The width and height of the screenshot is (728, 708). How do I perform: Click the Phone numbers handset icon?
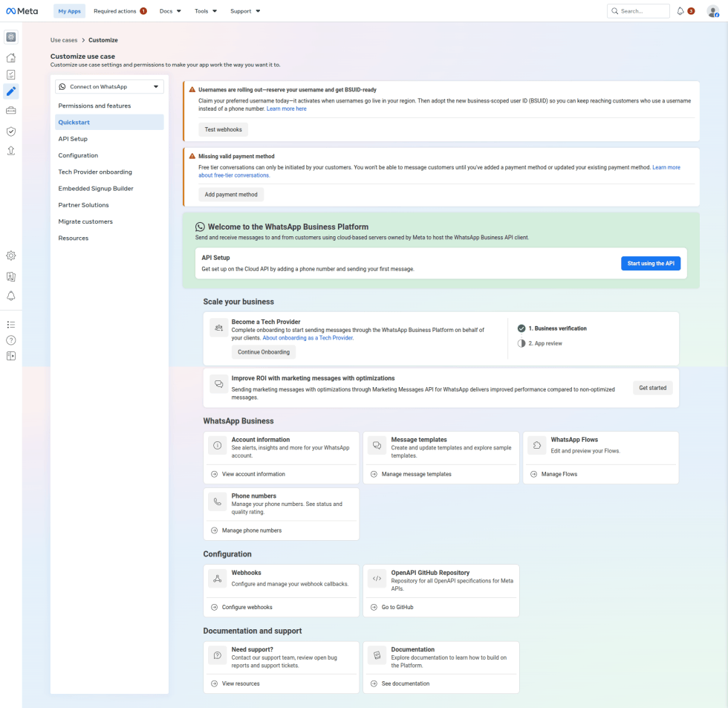tap(217, 501)
